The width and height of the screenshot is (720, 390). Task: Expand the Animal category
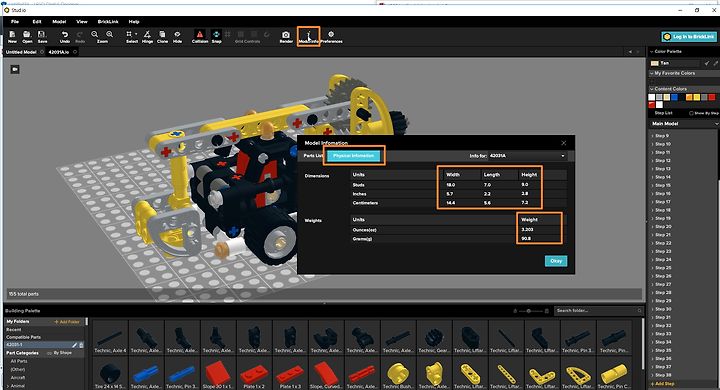[x=8, y=386]
